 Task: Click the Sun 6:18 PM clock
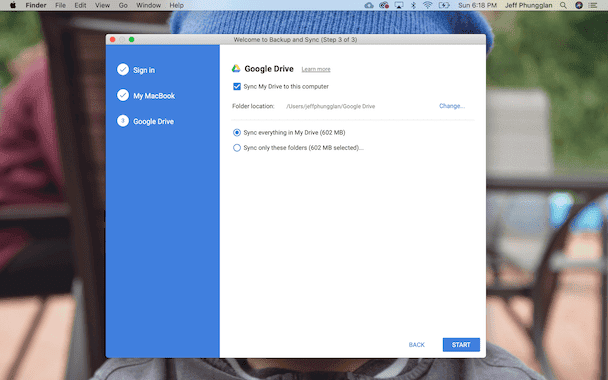click(477, 5)
